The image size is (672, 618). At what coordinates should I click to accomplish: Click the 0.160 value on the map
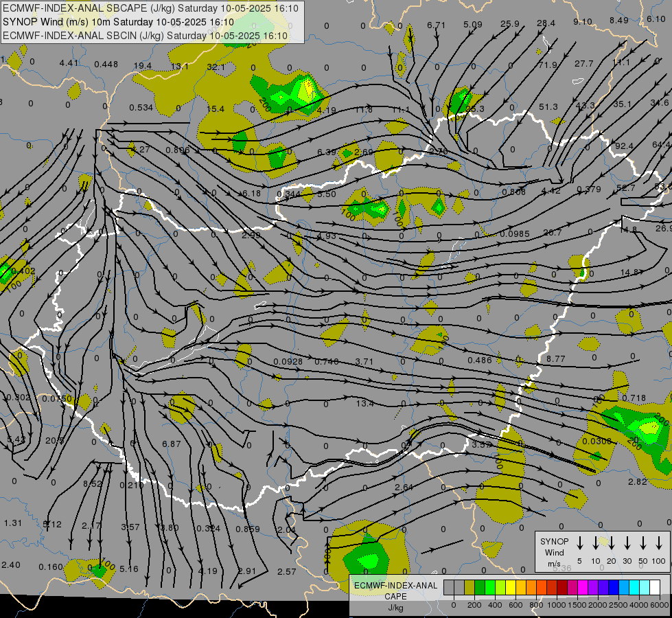51,567
